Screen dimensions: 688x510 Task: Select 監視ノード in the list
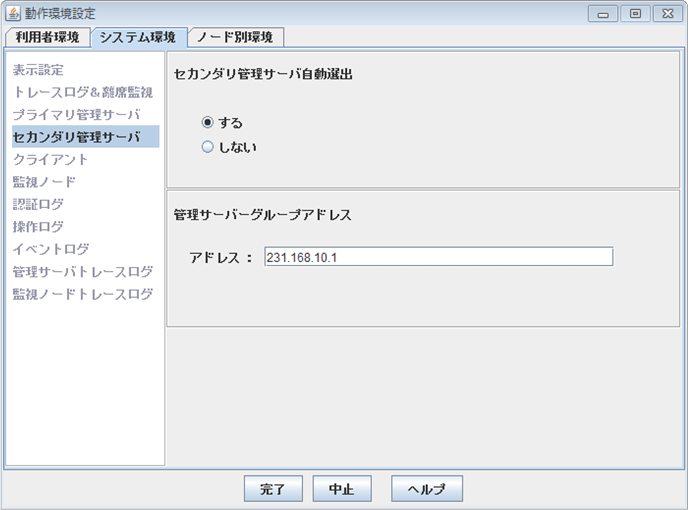click(44, 182)
